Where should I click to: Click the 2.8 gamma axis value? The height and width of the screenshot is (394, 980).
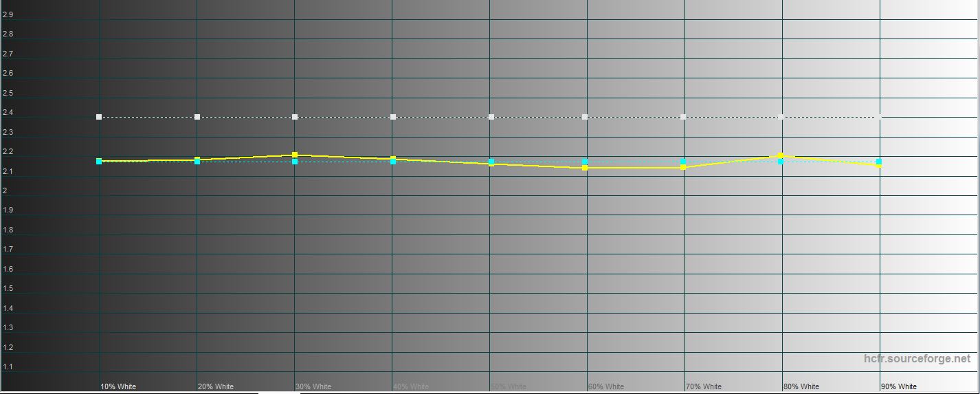pyautogui.click(x=8, y=34)
